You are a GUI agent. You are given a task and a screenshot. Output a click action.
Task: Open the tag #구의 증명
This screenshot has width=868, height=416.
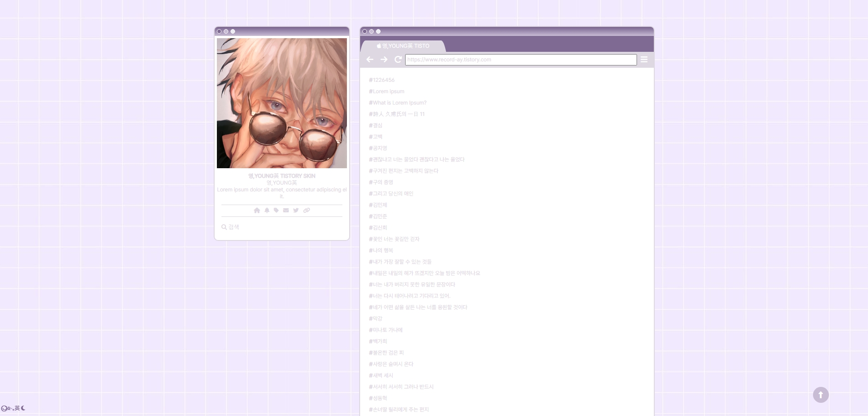[381, 182]
